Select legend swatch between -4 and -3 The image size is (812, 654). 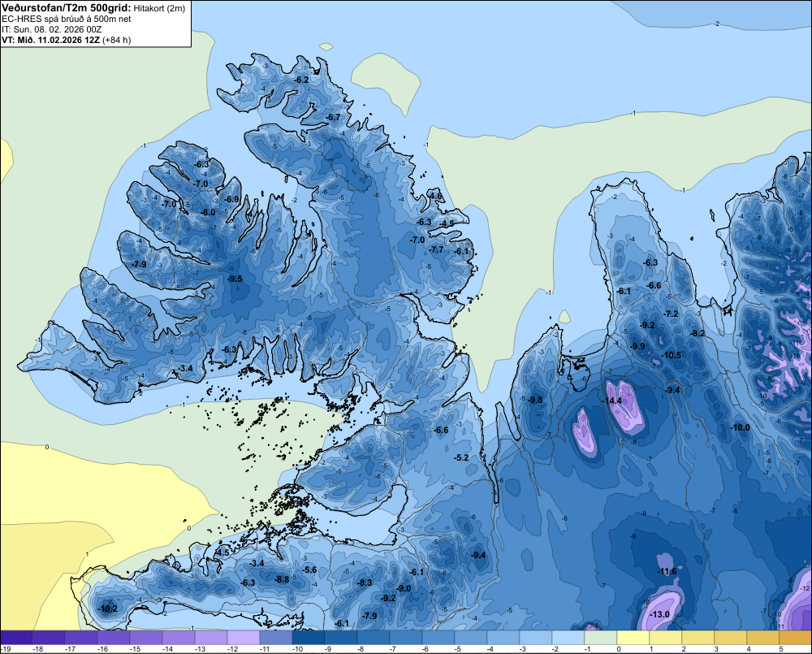point(503,638)
